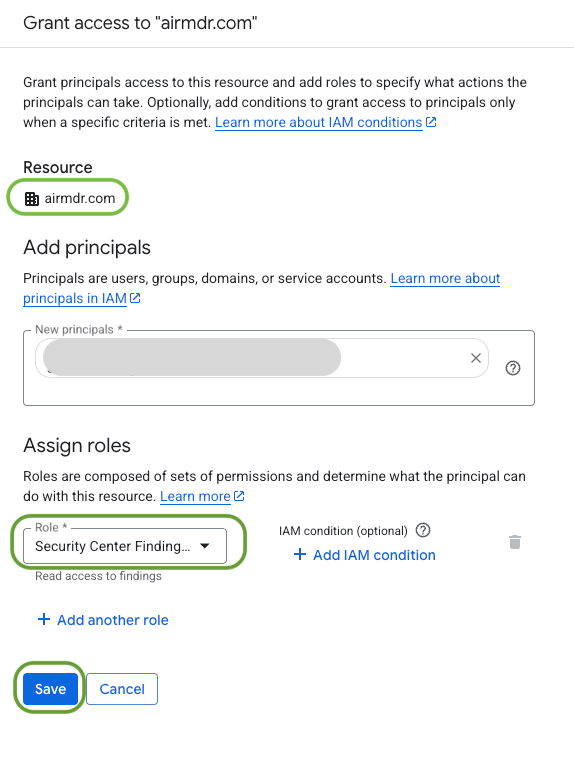Open the IAM condition help icon
This screenshot has height=759, width=574.
coord(423,531)
